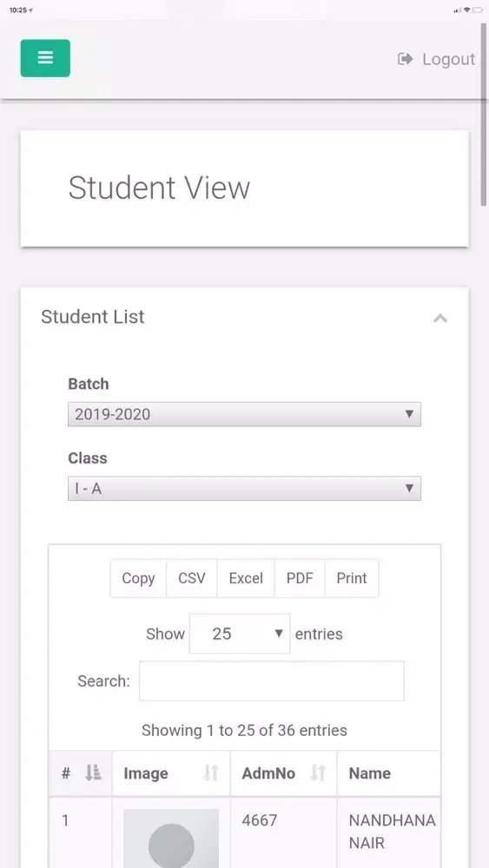489x868 pixels.
Task: Sort by AdmNo column arrows
Action: (318, 773)
